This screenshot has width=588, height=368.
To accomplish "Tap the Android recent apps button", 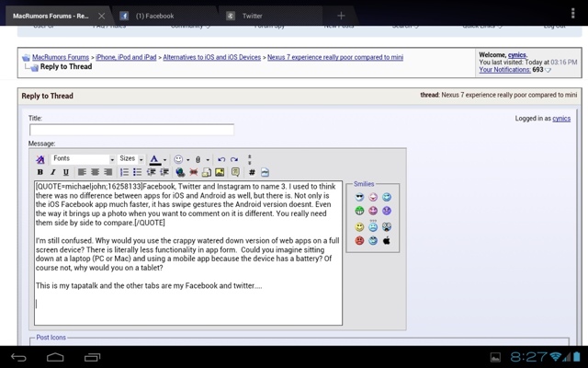I will pyautogui.click(x=92, y=357).
